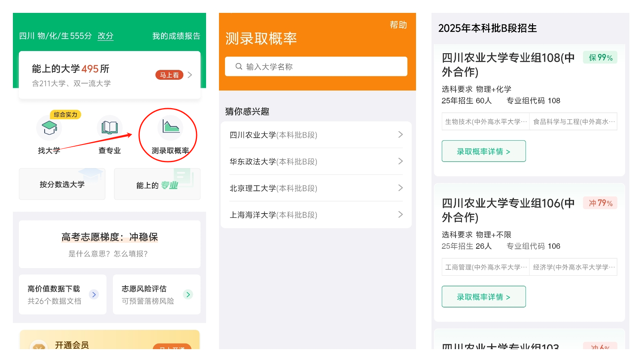The height and width of the screenshot is (362, 644).
Task: Open 我的成绩报告
Action: (x=176, y=36)
